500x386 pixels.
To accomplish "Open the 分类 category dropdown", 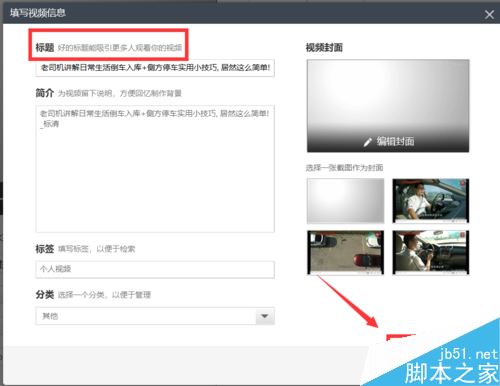I will [155, 316].
